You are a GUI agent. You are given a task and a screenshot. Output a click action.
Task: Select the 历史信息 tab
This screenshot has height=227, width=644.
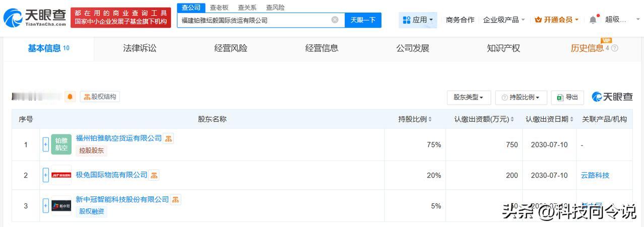coord(587,48)
